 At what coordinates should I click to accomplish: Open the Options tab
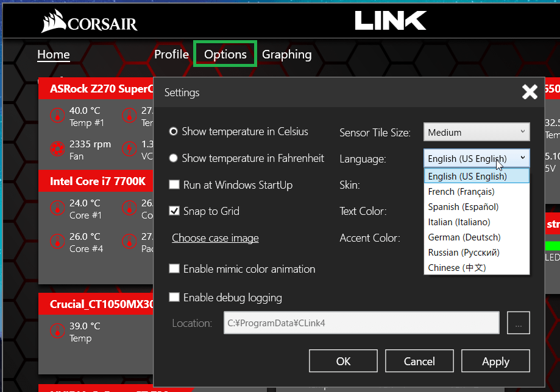[225, 54]
